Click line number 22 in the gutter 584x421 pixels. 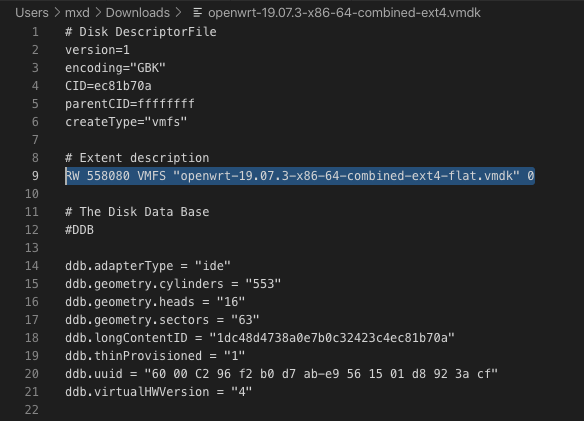pyautogui.click(x=32, y=410)
